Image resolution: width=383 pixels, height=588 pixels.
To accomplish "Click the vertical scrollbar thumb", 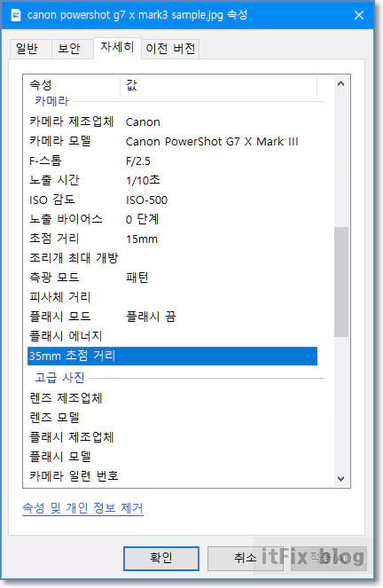I will (341, 282).
